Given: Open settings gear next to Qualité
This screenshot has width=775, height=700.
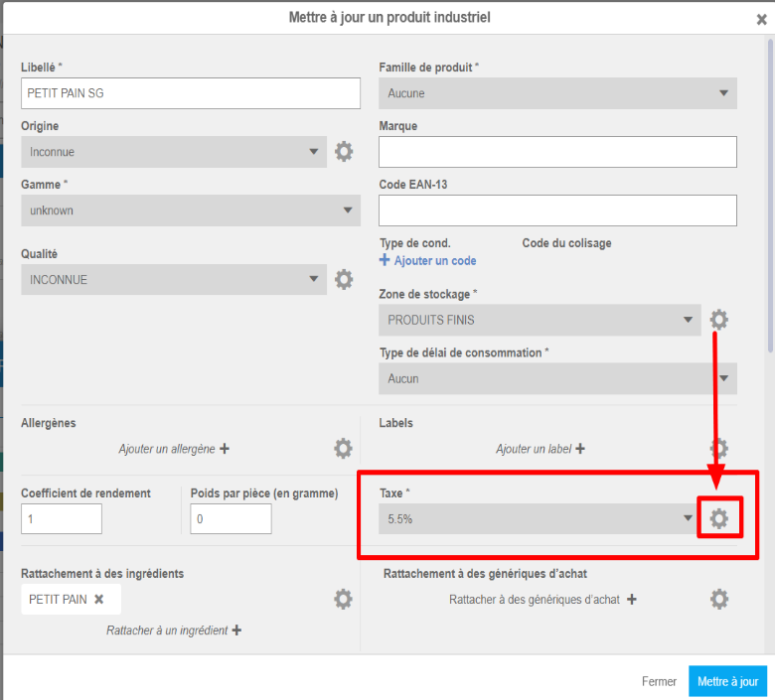Looking at the screenshot, I should tap(344, 280).
